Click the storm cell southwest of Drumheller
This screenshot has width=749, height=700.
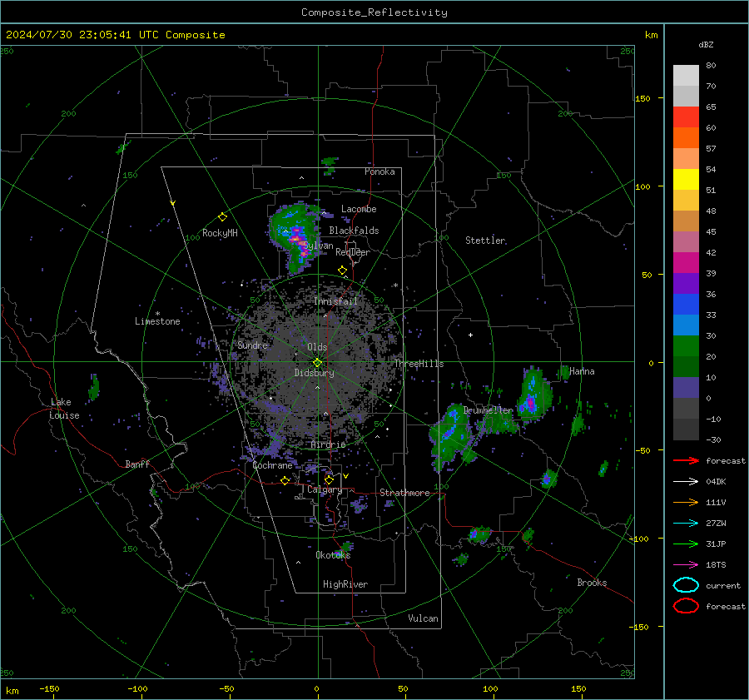[449, 436]
